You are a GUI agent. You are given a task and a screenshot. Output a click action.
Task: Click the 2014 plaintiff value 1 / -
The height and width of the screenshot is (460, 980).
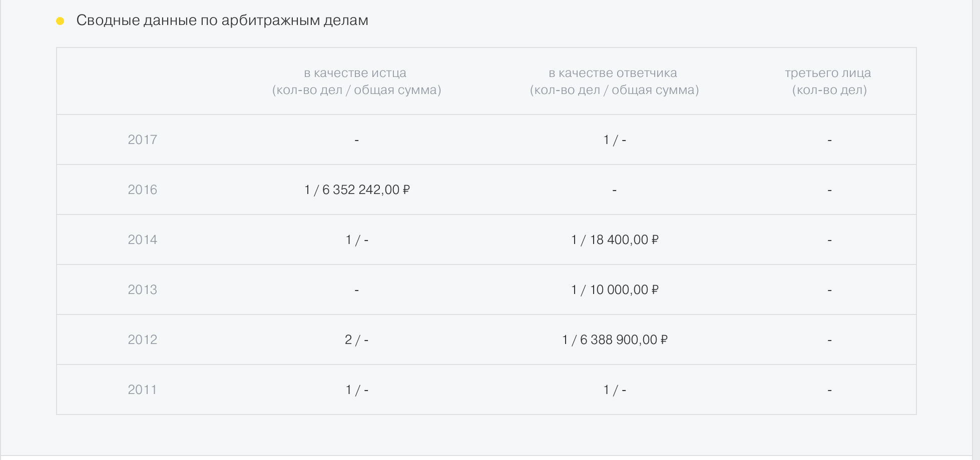[356, 240]
